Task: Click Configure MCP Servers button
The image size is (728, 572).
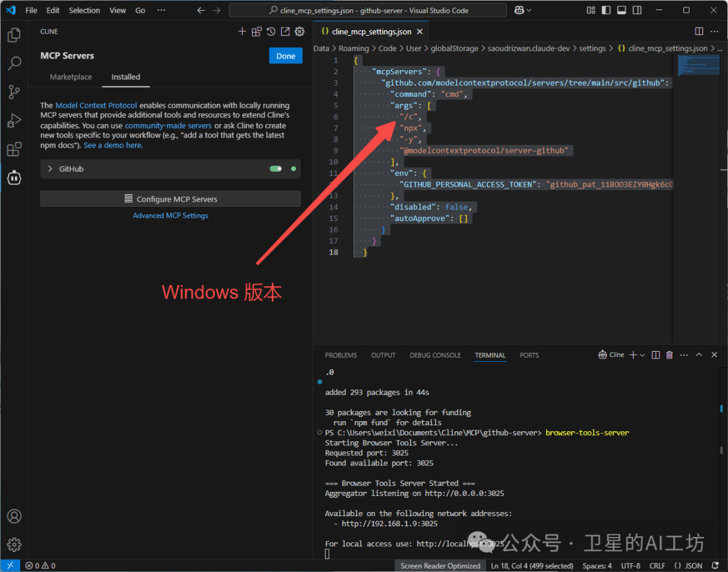Action: coord(171,199)
